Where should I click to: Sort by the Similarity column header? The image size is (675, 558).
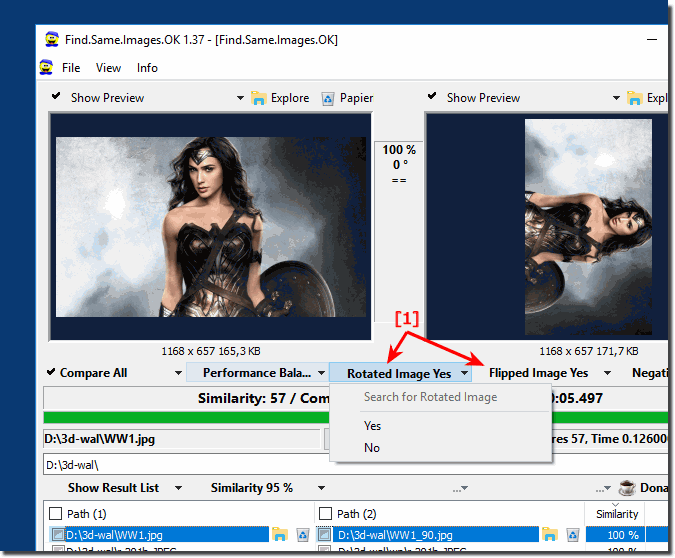tap(617, 513)
